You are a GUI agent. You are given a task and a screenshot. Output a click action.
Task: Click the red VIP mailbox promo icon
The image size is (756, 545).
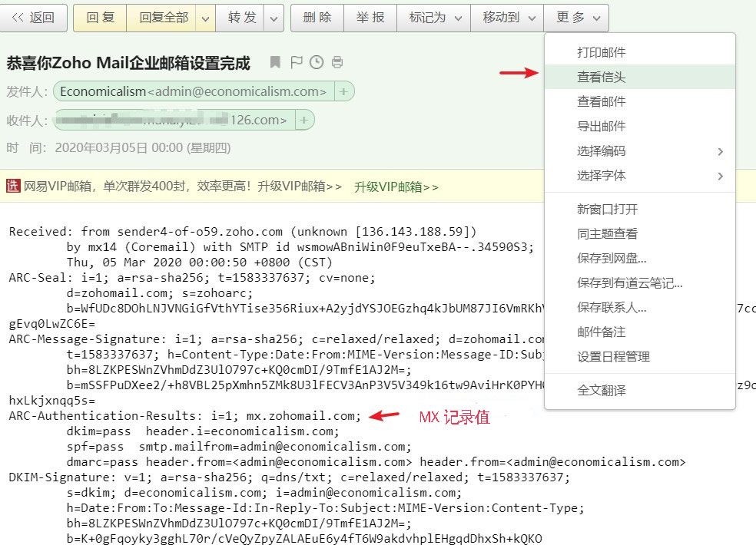coord(13,186)
